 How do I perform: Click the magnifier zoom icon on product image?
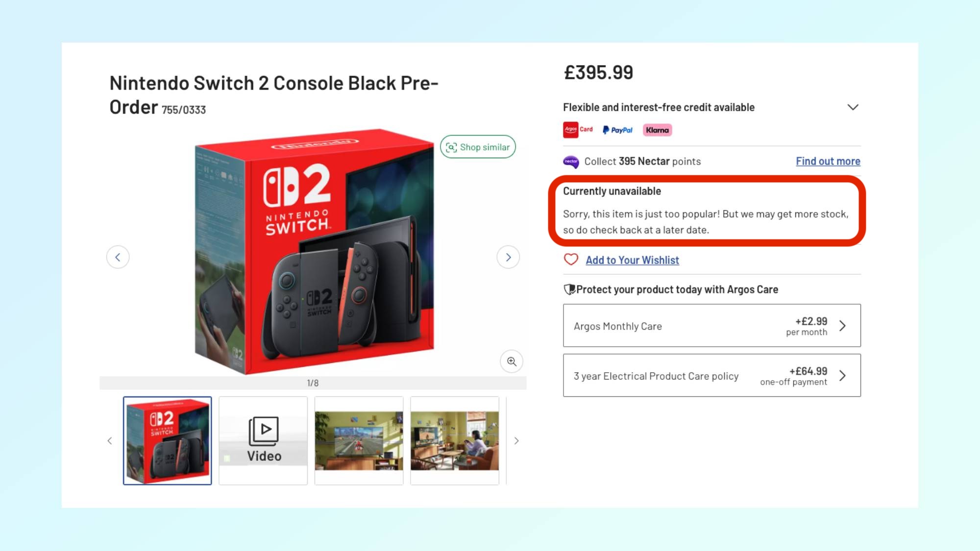(x=512, y=361)
